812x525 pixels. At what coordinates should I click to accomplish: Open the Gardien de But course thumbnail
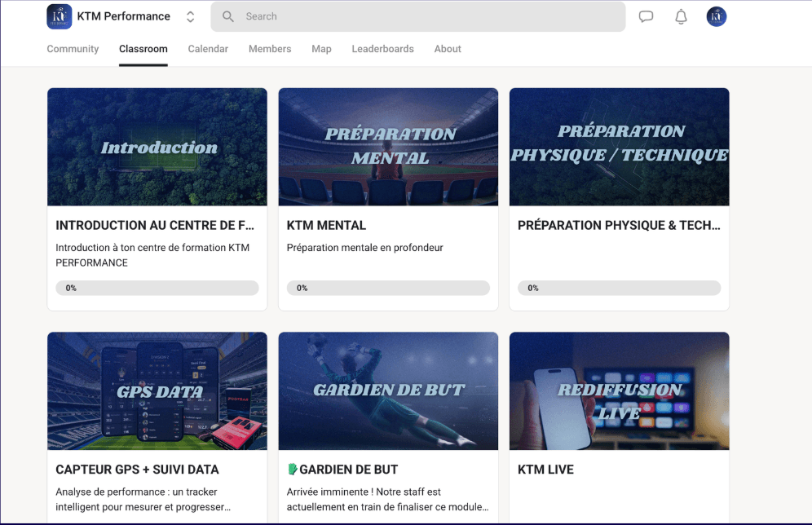(x=388, y=391)
